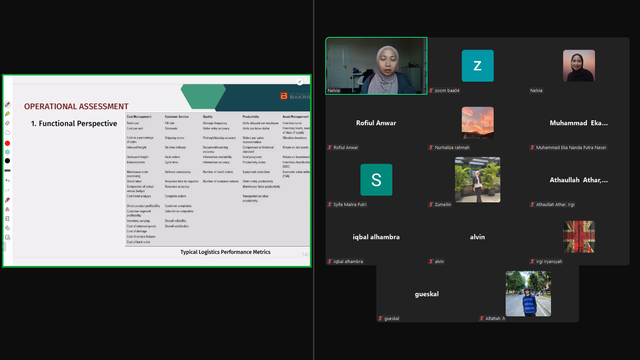640x360 pixels.
Task: Click muted mic icon next to Rofiul Anwar
Action: click(x=330, y=147)
